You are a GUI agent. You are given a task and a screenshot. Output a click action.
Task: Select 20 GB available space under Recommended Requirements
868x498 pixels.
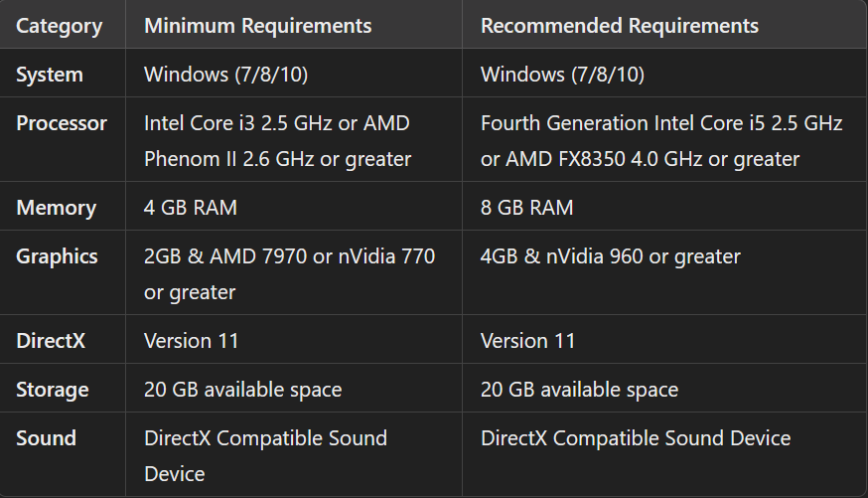[579, 390]
